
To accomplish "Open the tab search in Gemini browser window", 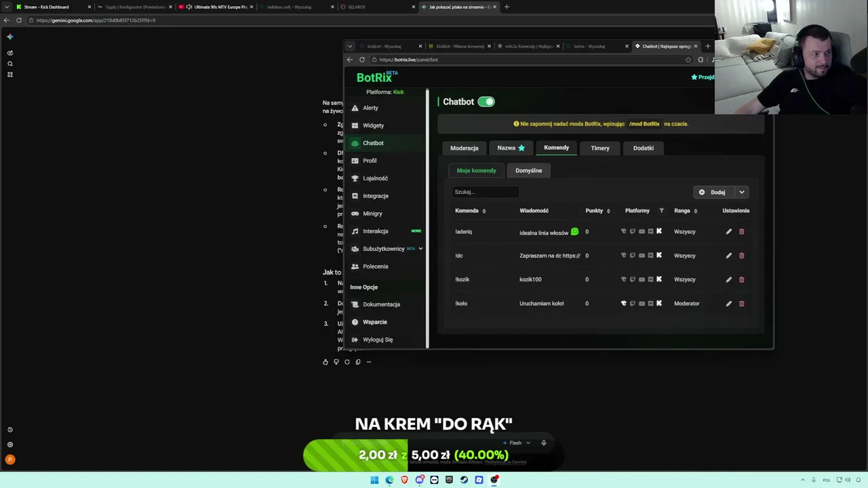I will (x=7, y=7).
